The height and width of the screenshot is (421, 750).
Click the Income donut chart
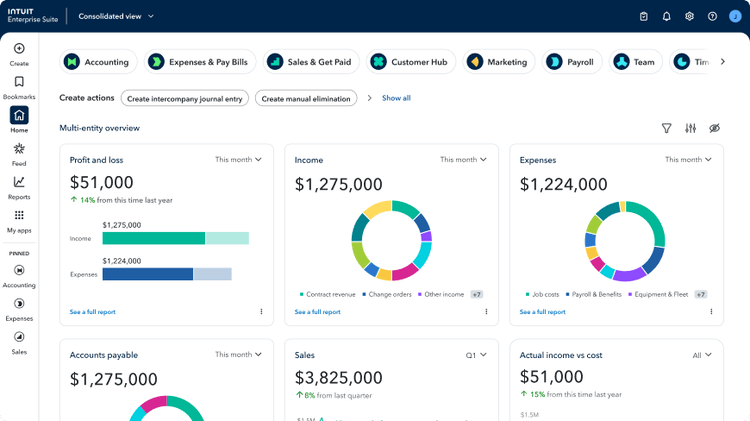tap(392, 241)
